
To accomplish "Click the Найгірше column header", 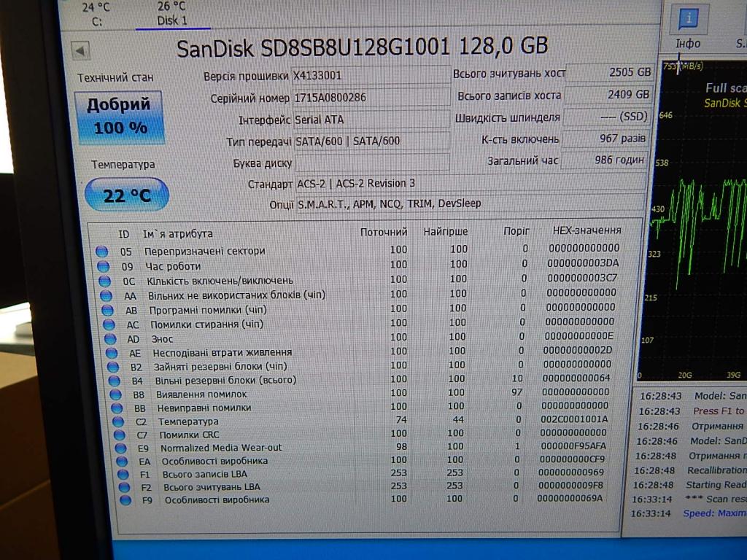I will (x=446, y=231).
